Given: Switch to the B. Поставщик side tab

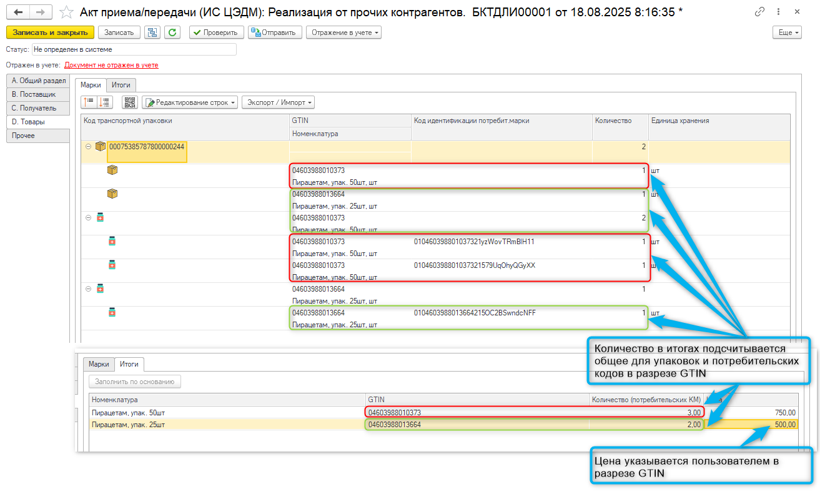Looking at the screenshot, I should pyautogui.click(x=37, y=94).
